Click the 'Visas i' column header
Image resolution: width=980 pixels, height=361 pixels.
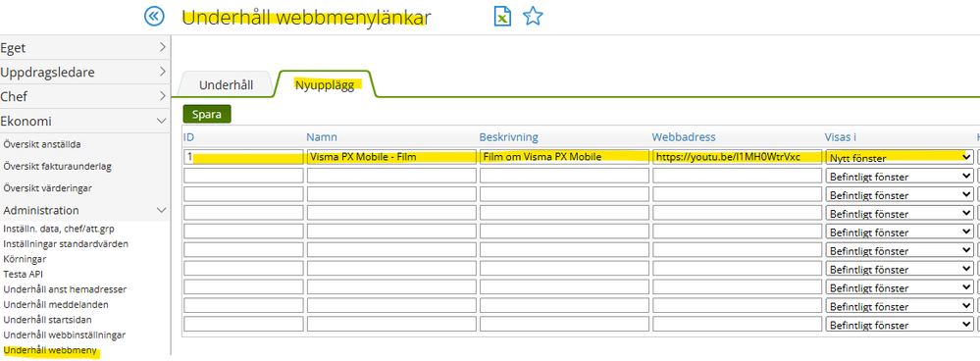click(840, 136)
